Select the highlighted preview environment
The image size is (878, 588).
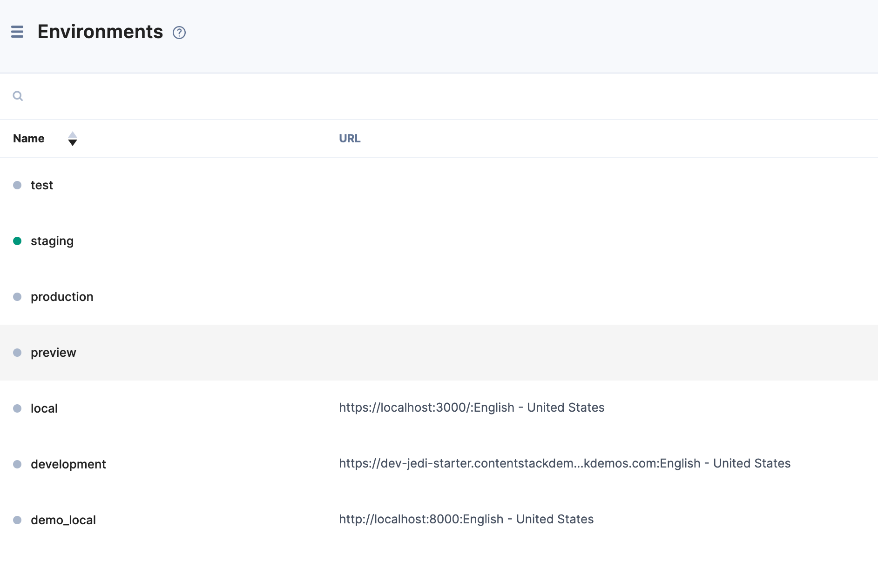coord(54,353)
